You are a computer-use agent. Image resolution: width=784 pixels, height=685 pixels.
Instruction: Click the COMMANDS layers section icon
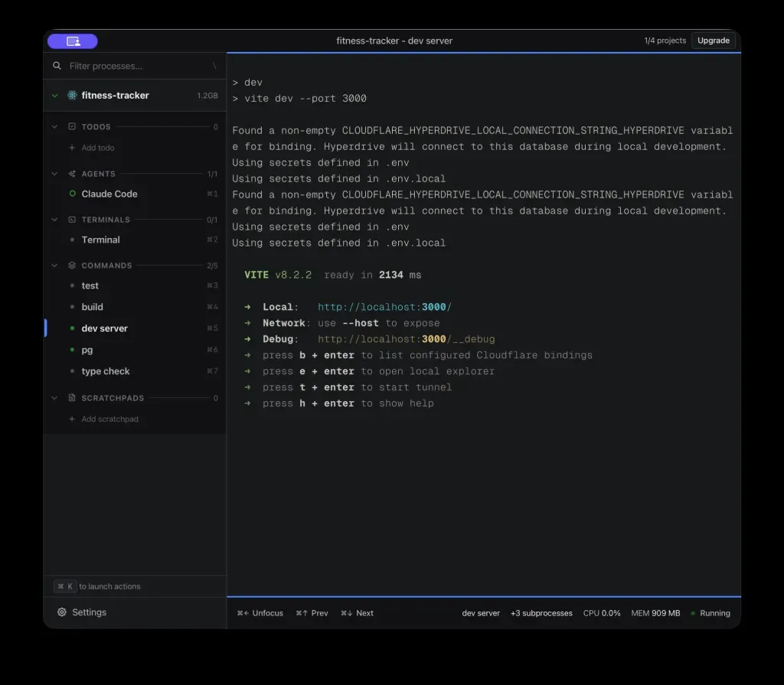tap(72, 266)
